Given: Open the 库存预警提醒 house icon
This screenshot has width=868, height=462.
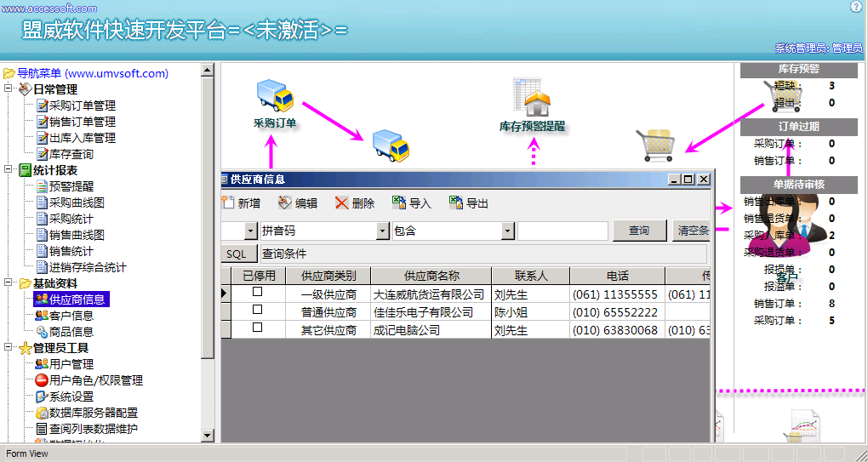Looking at the screenshot, I should tap(533, 97).
